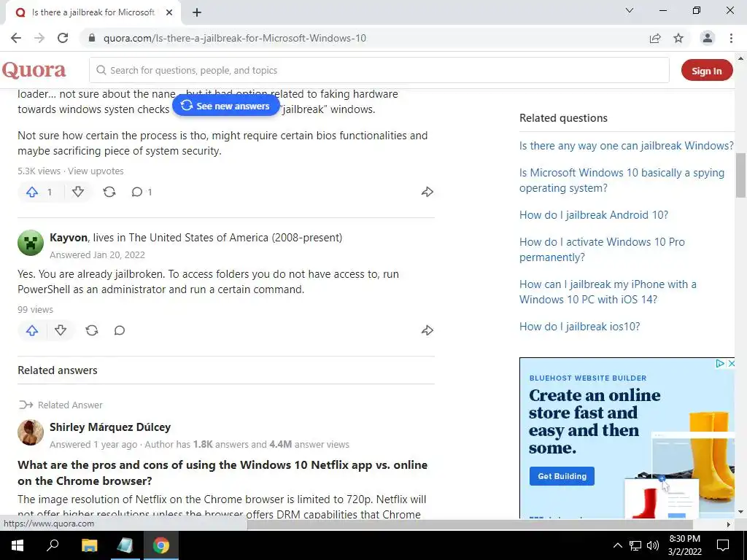
Task: Close the Bluehost ad with the X
Action: point(731,363)
